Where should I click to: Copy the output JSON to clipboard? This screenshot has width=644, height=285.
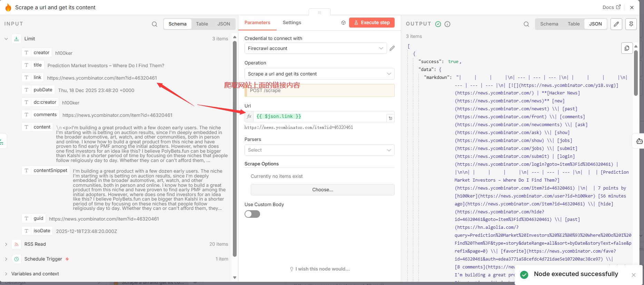coord(627,48)
